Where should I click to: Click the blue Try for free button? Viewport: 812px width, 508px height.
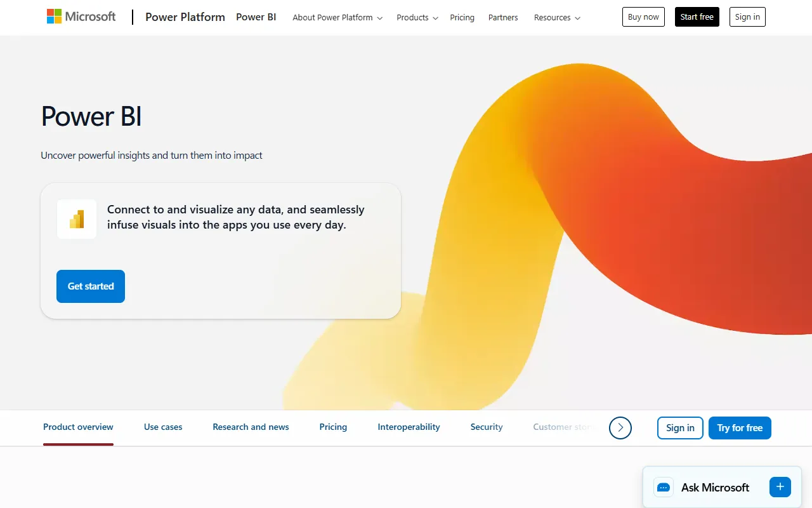(740, 428)
